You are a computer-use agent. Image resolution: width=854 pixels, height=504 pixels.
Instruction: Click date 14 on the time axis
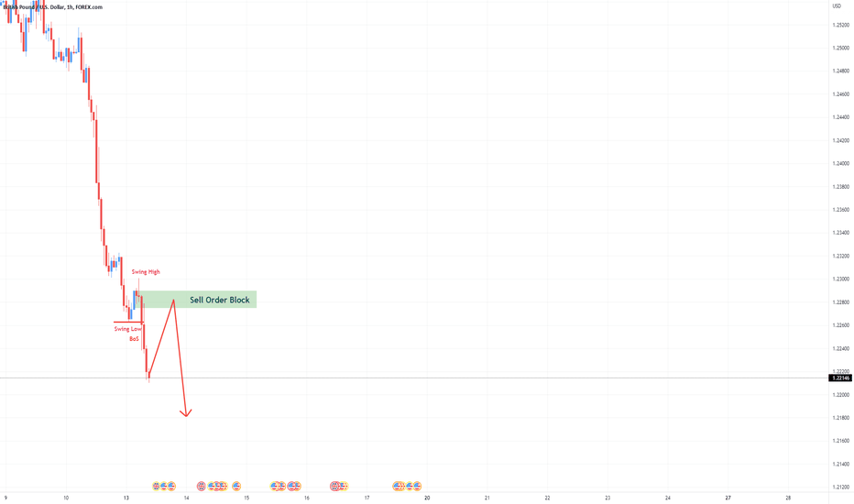pos(186,498)
